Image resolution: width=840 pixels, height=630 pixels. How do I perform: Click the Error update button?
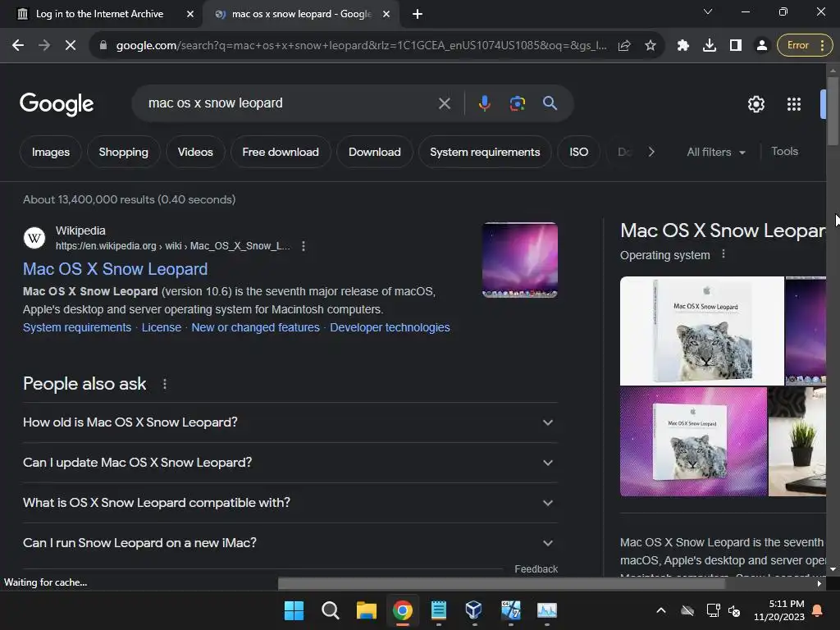click(x=805, y=46)
